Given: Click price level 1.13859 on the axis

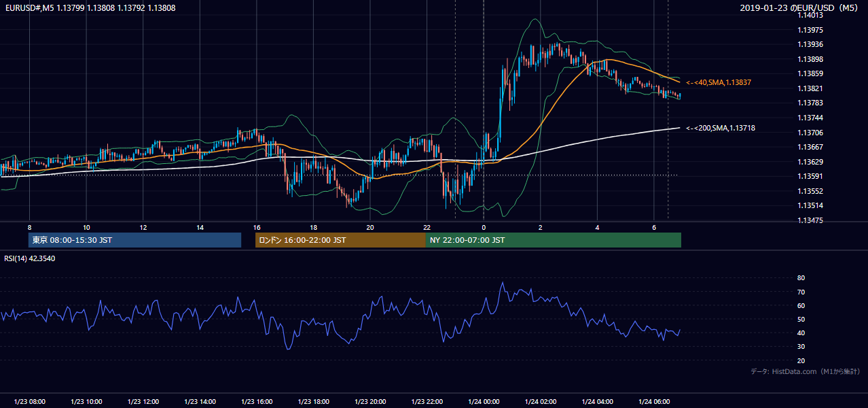Looking at the screenshot, I should point(810,73).
